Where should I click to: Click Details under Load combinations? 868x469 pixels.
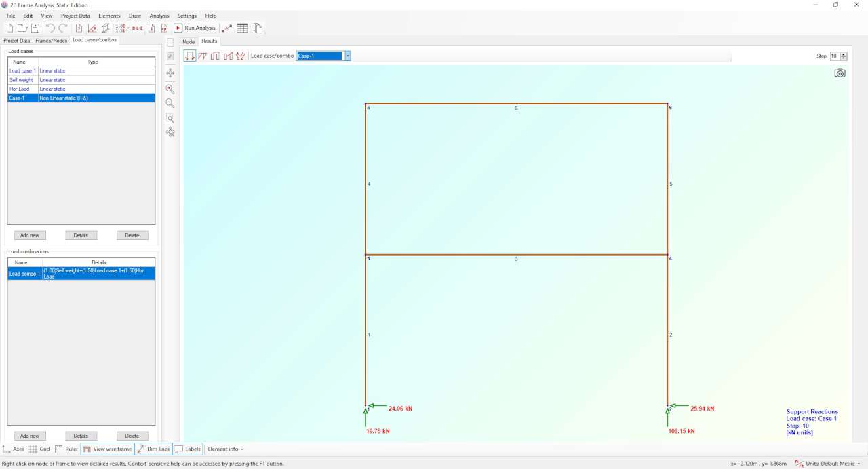click(x=81, y=436)
